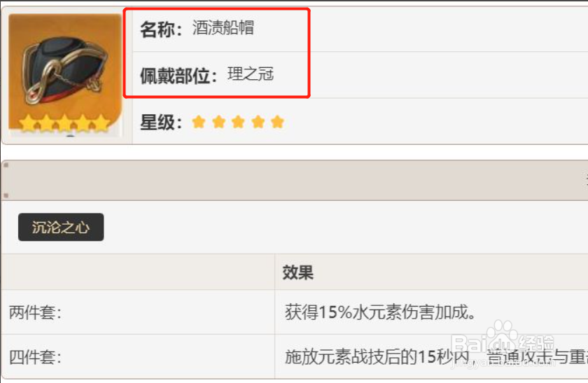Click the stars under the hat thumbnail
588x383 pixels.
(64, 123)
